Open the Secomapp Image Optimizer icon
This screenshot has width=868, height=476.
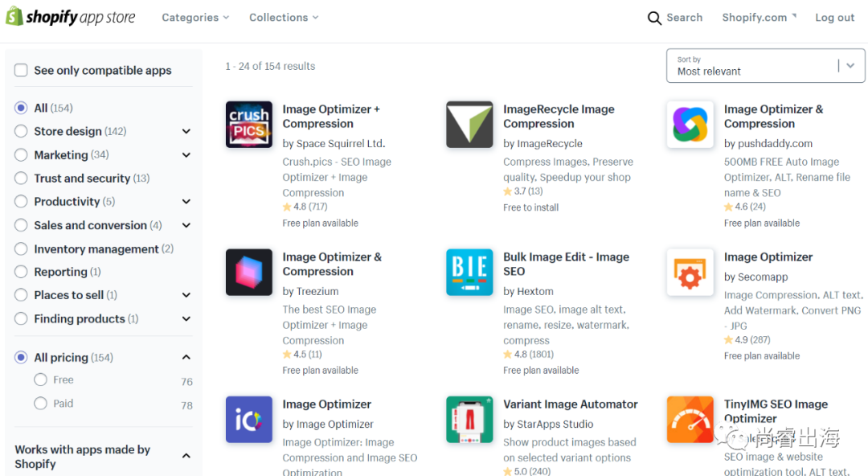click(690, 272)
